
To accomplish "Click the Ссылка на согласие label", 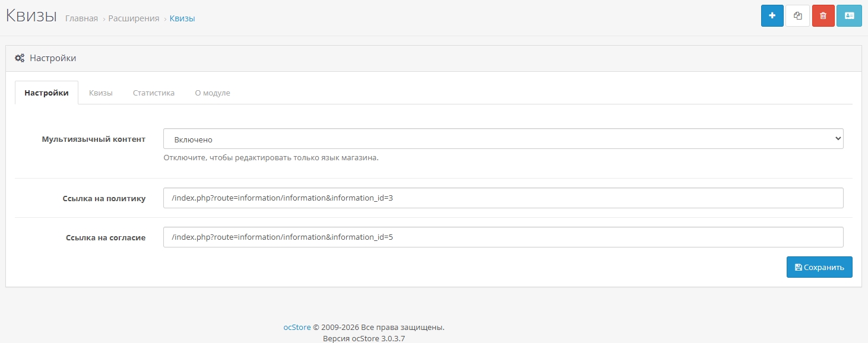I will coord(106,238).
